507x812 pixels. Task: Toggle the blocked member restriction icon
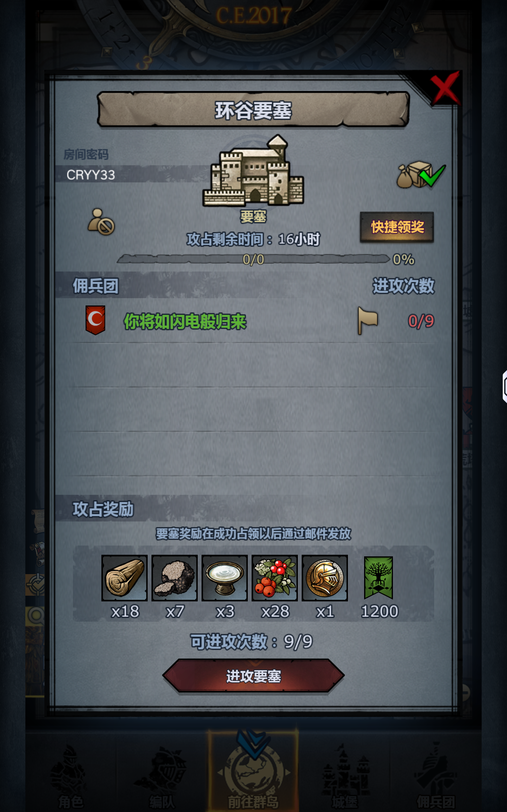[101, 222]
